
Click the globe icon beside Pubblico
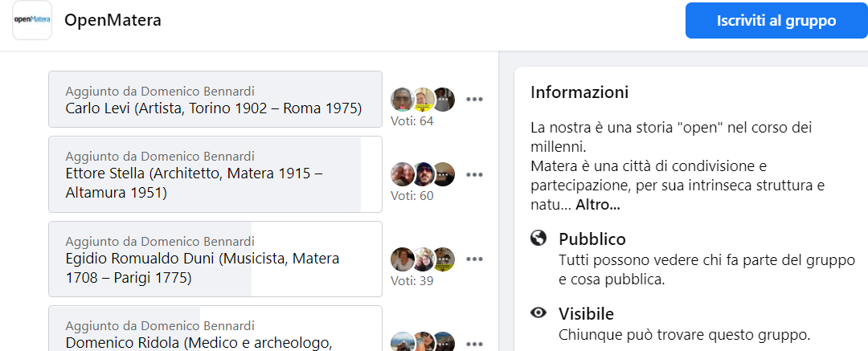tap(538, 239)
